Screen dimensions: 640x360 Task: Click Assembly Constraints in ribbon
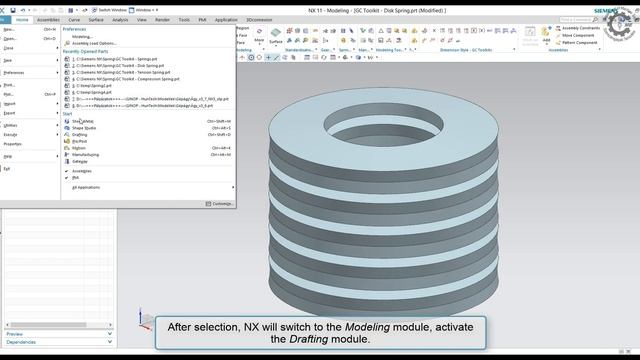tap(578, 28)
